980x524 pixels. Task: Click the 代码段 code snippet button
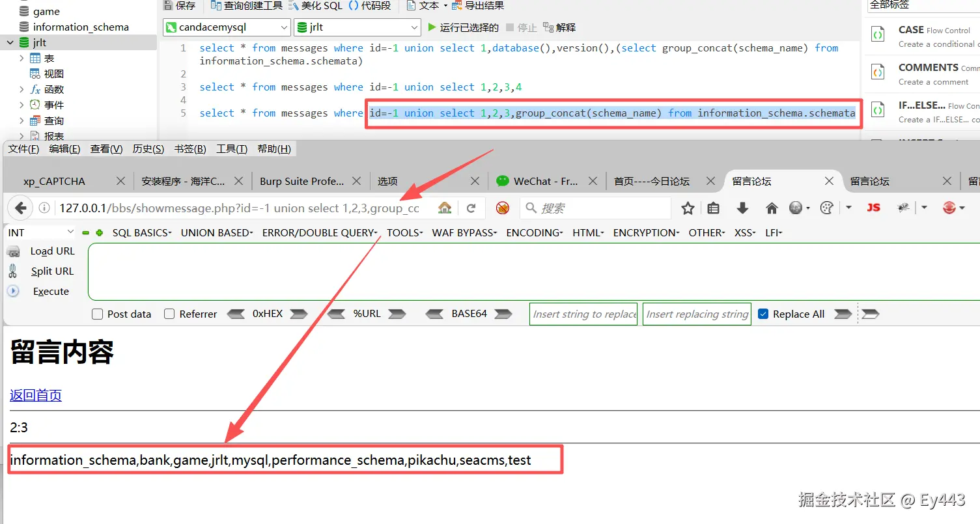coord(370,6)
